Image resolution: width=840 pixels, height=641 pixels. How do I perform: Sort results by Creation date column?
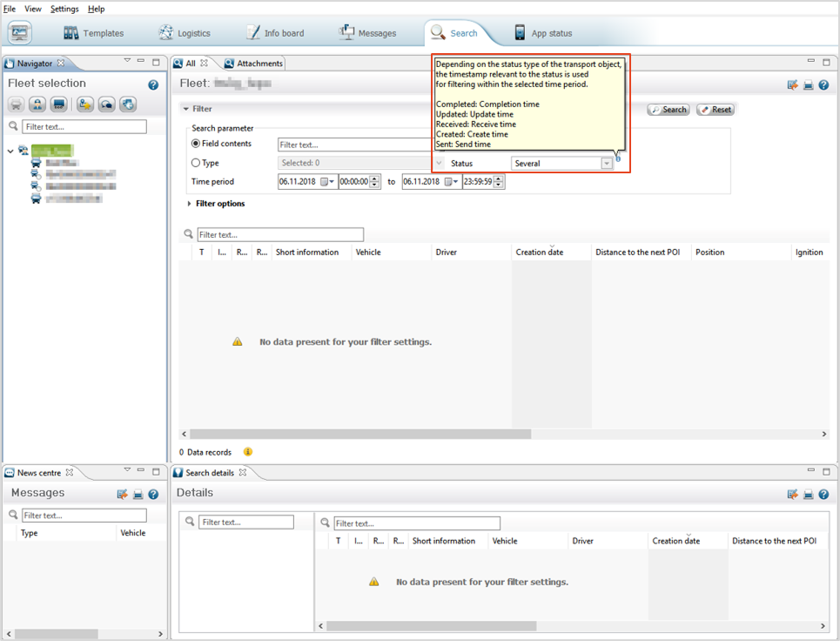click(x=551, y=252)
